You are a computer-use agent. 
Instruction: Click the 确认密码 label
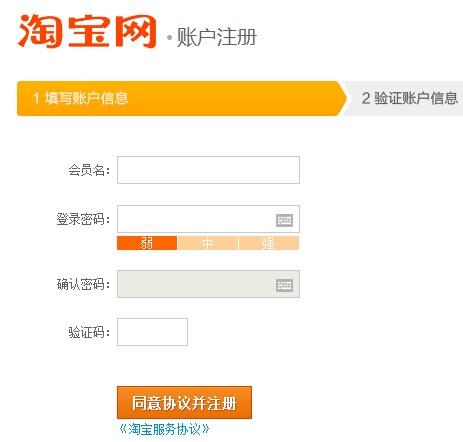[x=83, y=284]
